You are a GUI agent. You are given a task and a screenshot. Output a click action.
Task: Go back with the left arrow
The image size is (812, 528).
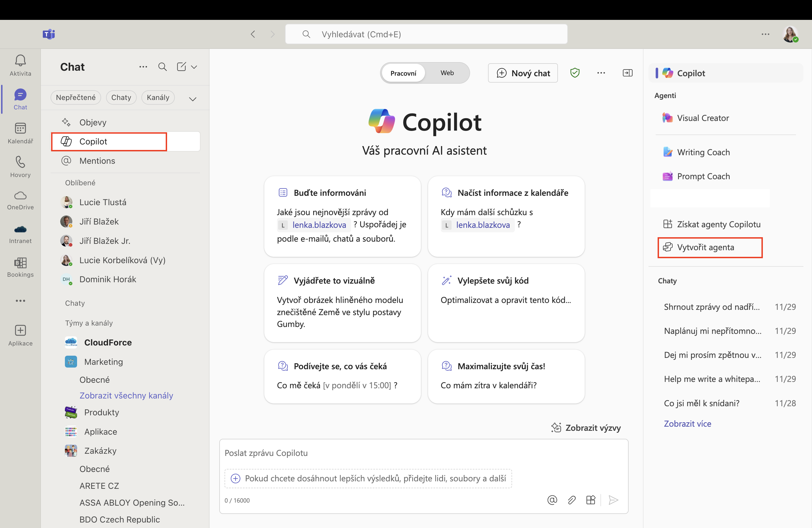(x=253, y=34)
